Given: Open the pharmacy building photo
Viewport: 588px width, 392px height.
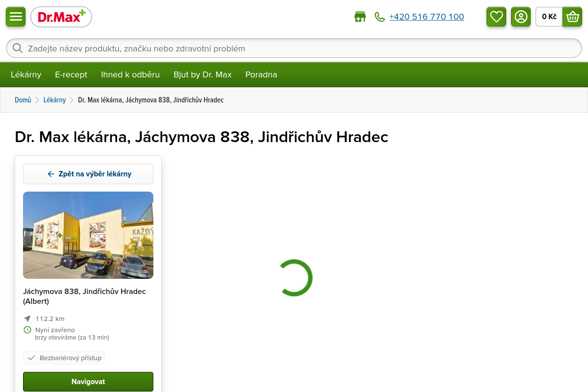Looking at the screenshot, I should [x=88, y=235].
